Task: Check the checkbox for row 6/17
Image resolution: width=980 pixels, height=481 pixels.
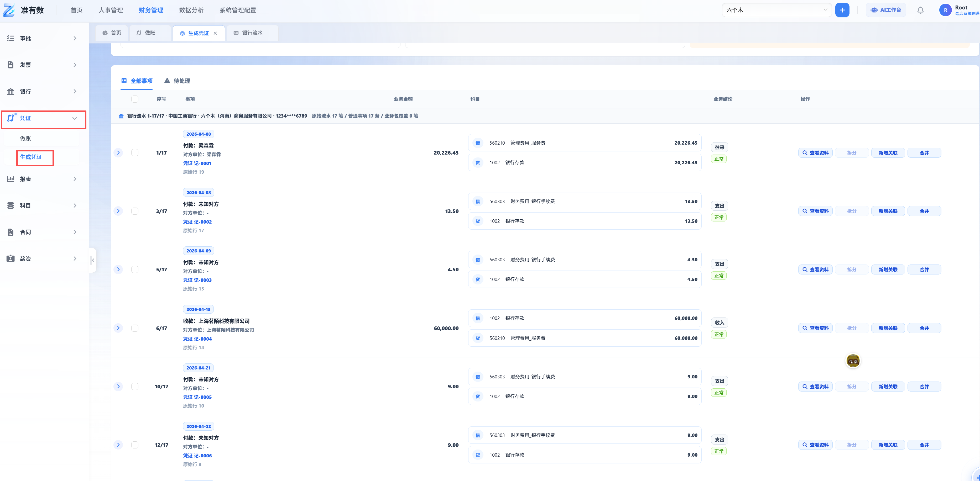Action: coord(135,328)
